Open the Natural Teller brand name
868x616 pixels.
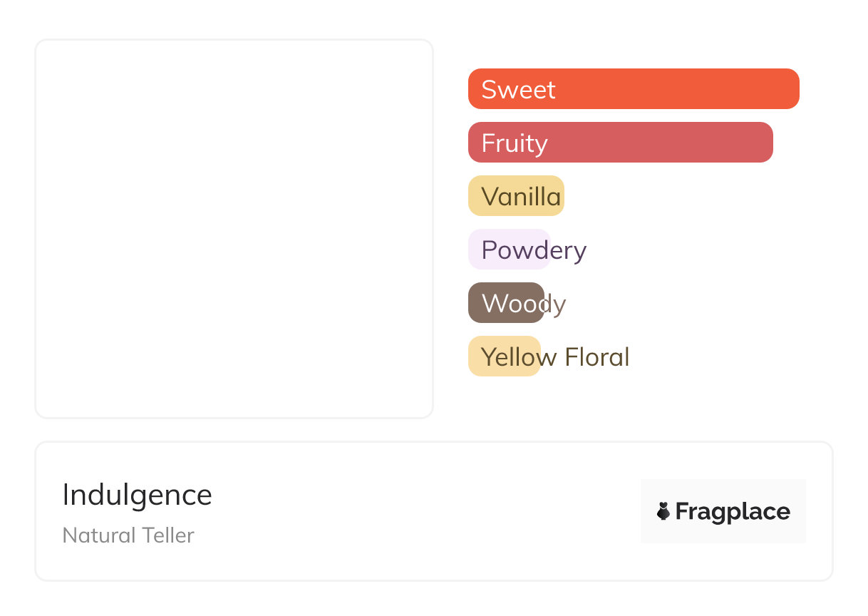pyautogui.click(x=128, y=535)
